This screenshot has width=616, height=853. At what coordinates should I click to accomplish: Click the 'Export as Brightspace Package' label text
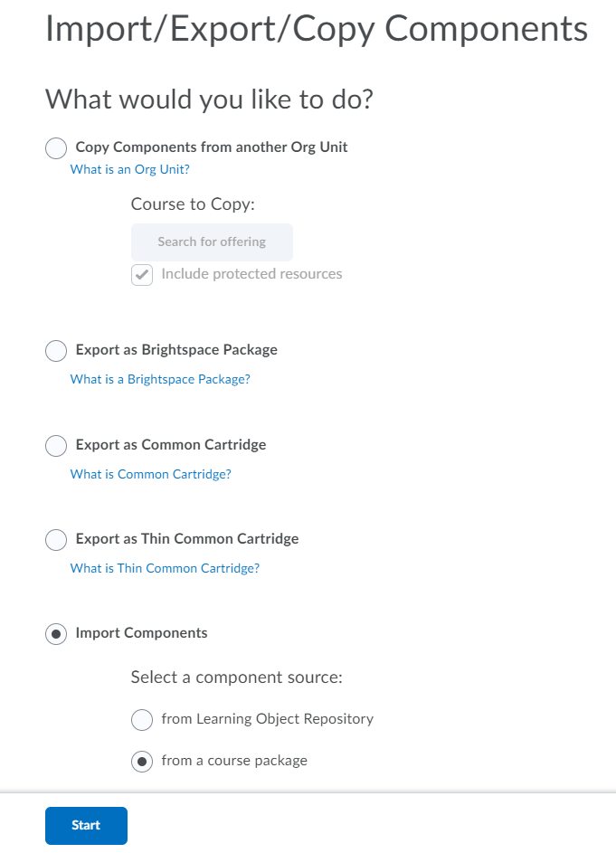[176, 350]
